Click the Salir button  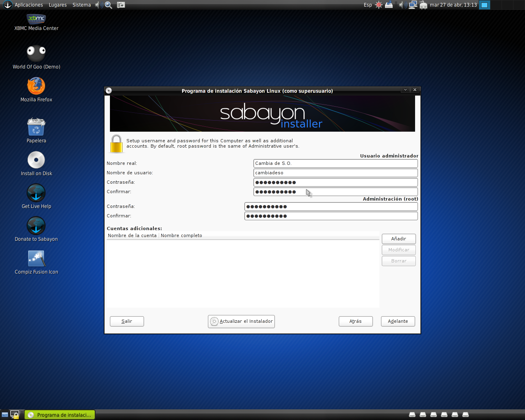(x=127, y=321)
